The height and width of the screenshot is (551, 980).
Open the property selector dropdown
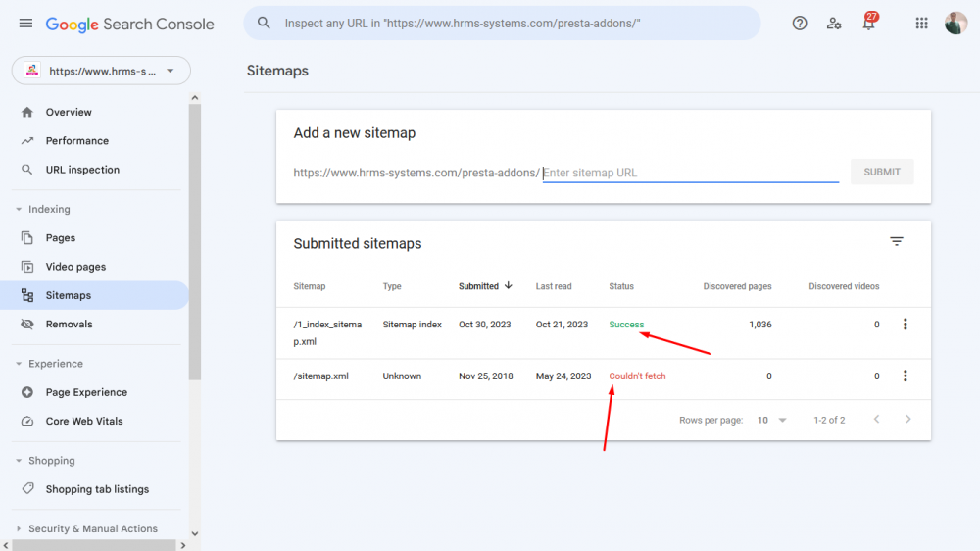pyautogui.click(x=101, y=71)
